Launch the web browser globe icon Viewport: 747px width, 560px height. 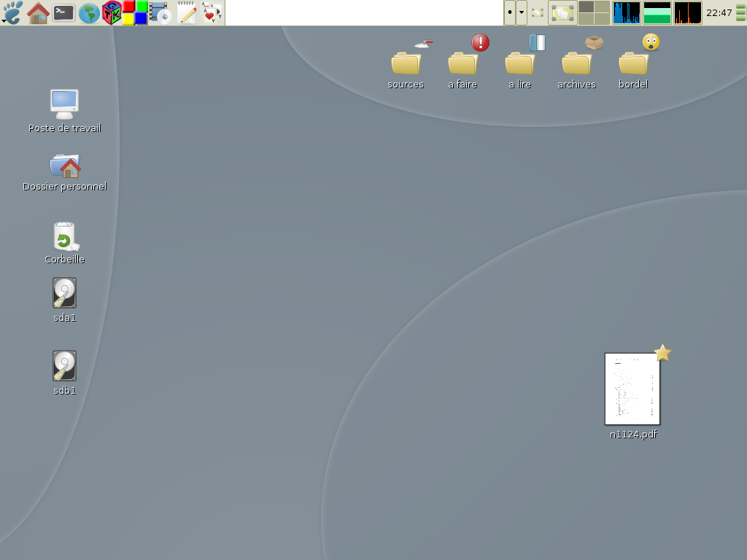coord(88,12)
